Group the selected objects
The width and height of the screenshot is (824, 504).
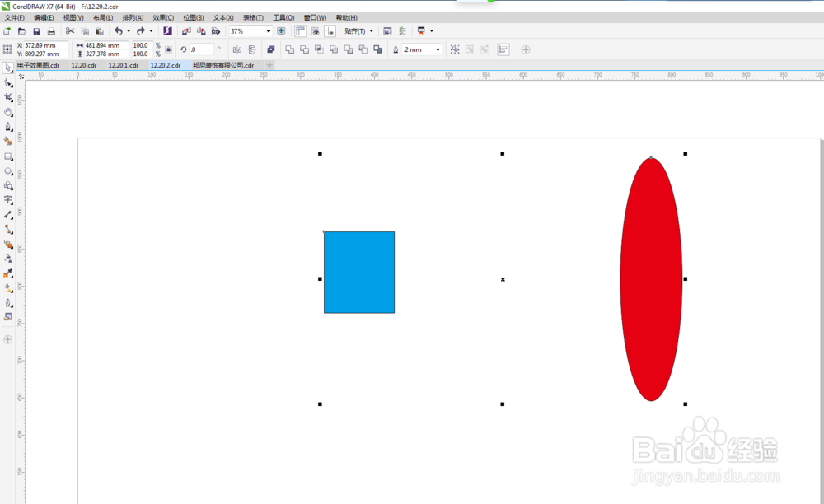pyautogui.click(x=455, y=49)
